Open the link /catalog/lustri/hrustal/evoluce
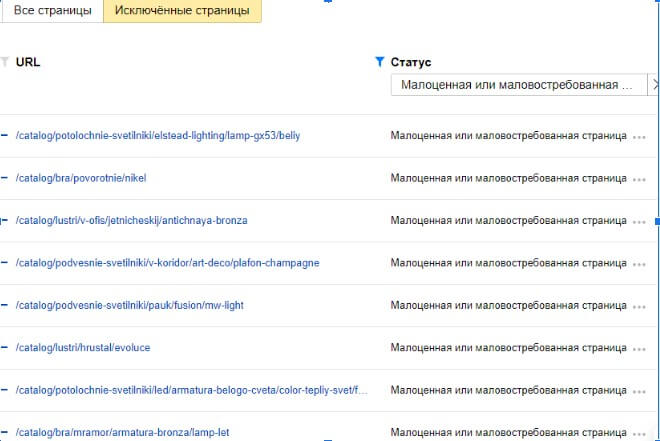The height and width of the screenshot is (441, 660). pos(83,348)
